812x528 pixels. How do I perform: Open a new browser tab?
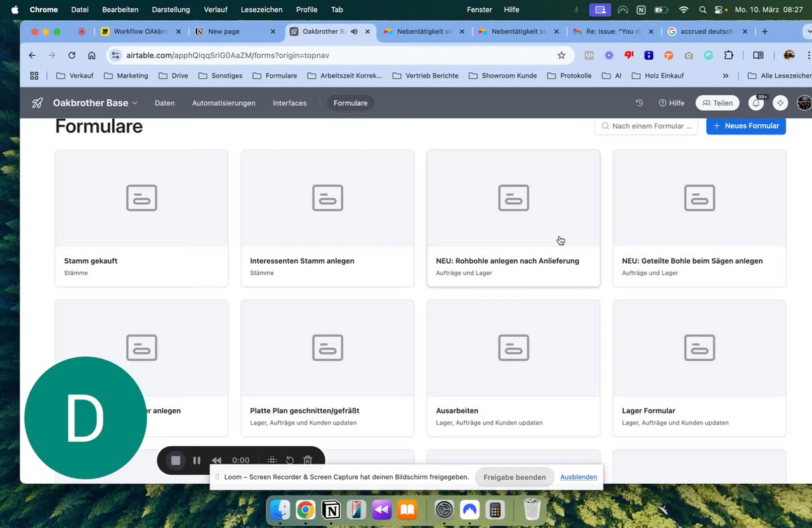pos(764,31)
